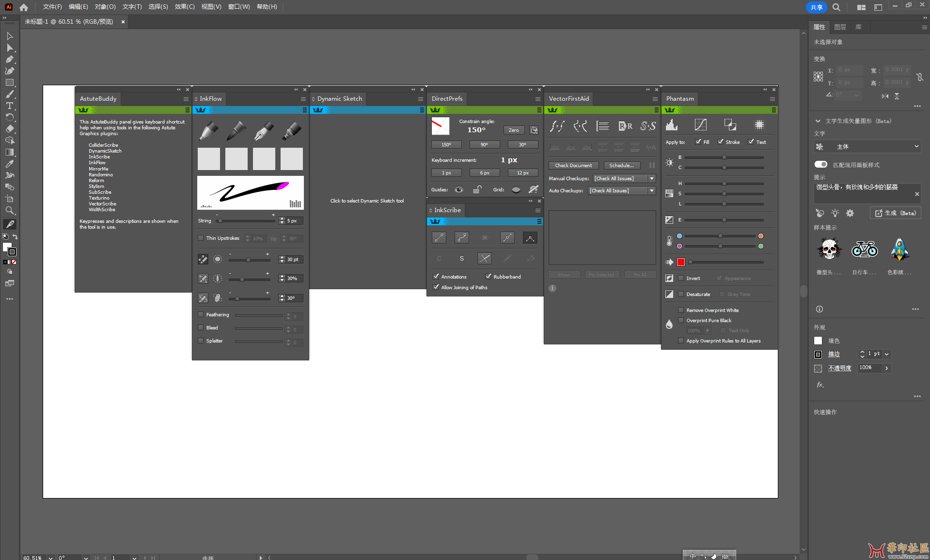Select the Rectangle tool
Screen dimensions: 930x560
click(10, 82)
